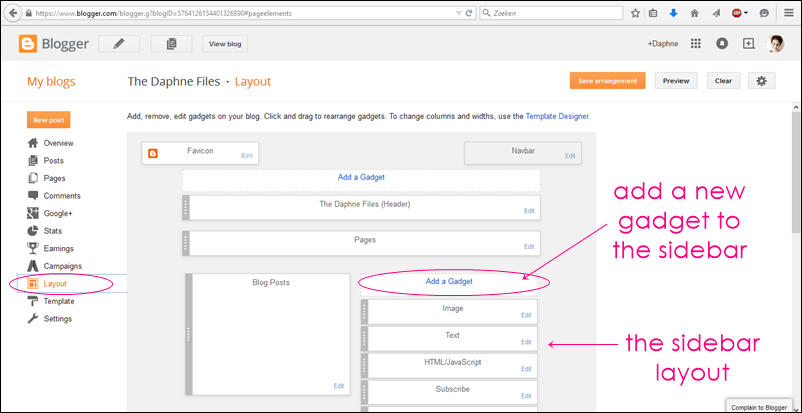Open the Firefox hamburger menu

click(789, 14)
